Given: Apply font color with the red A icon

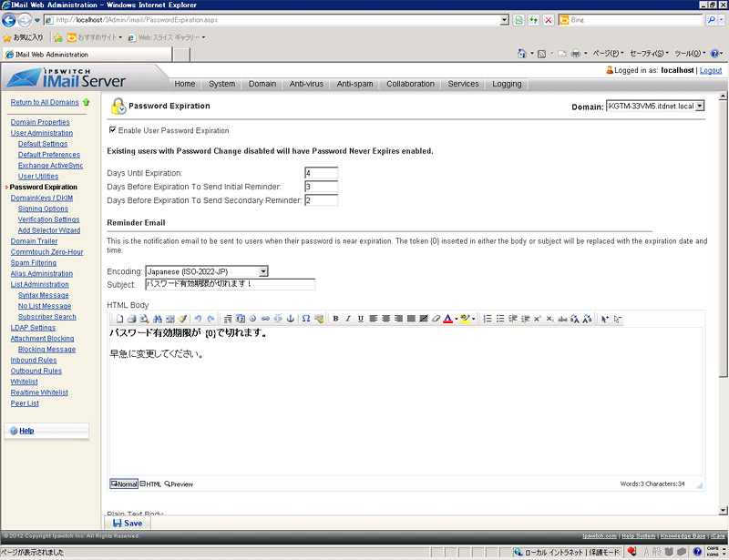Looking at the screenshot, I should click(447, 319).
